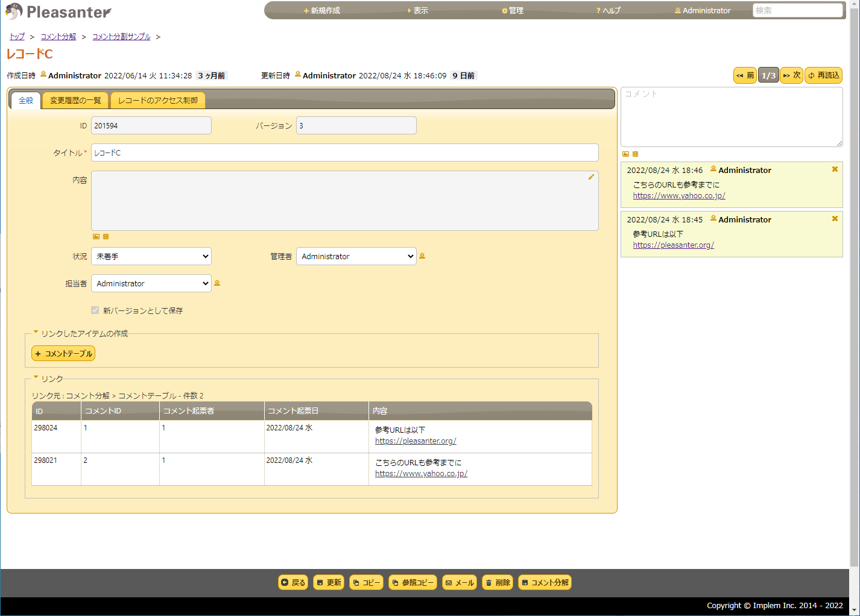860x616 pixels.
Task: Click the person icon next to 管理者 dropdown
Action: tap(422, 256)
